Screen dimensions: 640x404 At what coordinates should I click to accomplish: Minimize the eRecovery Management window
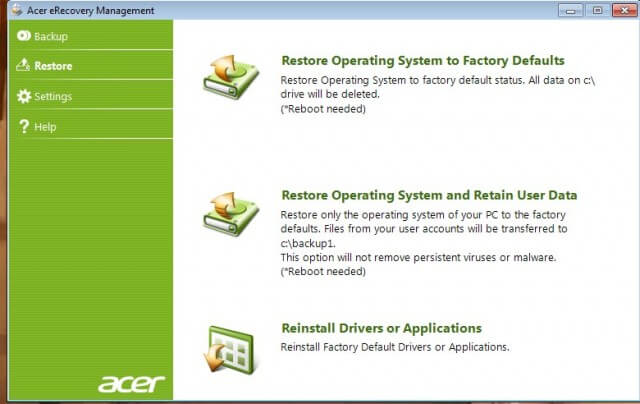click(570, 10)
